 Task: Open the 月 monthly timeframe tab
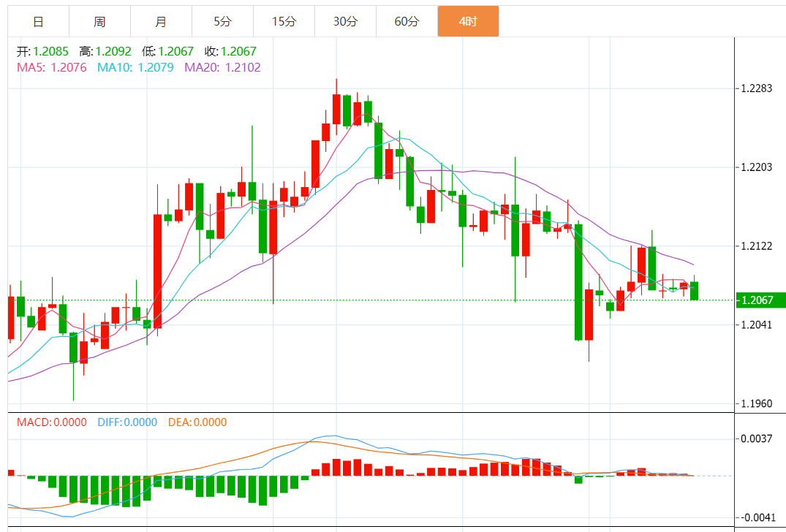click(x=161, y=21)
